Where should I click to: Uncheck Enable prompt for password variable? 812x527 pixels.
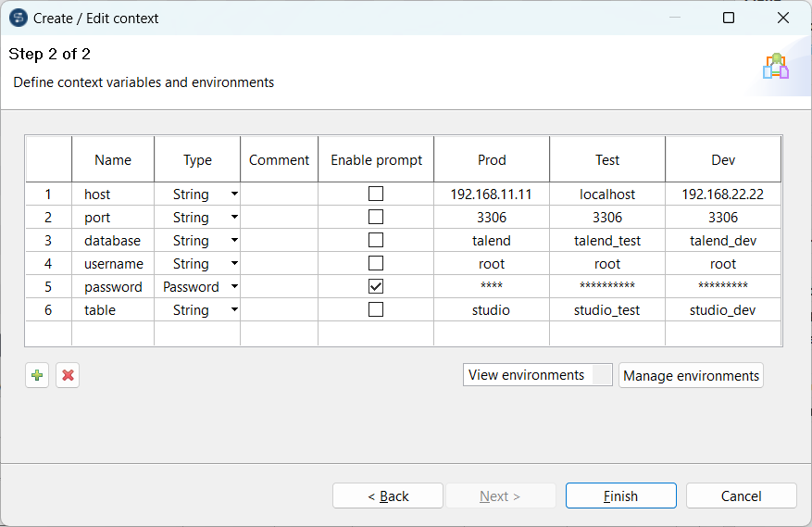pyautogui.click(x=376, y=287)
